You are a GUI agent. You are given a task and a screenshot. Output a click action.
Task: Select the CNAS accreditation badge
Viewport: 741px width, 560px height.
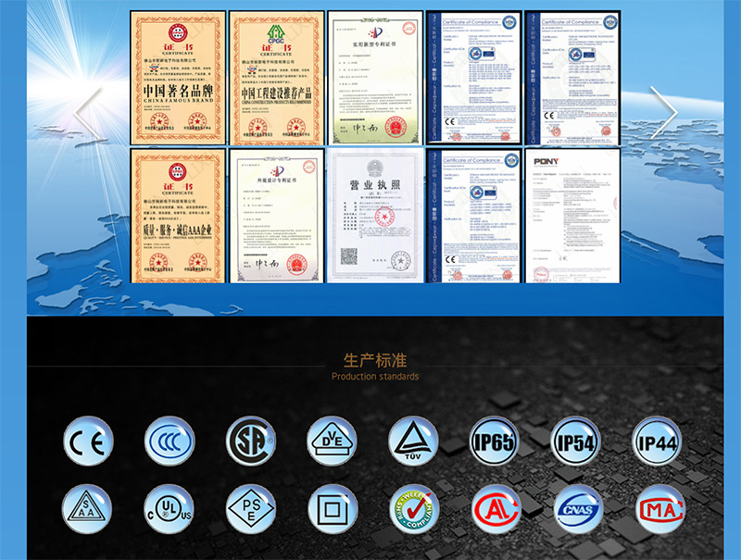578,509
